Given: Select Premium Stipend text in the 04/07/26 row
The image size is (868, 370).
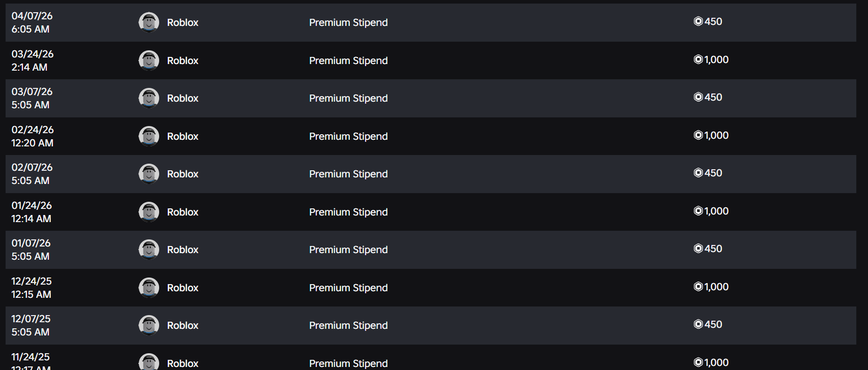Looking at the screenshot, I should [x=348, y=22].
